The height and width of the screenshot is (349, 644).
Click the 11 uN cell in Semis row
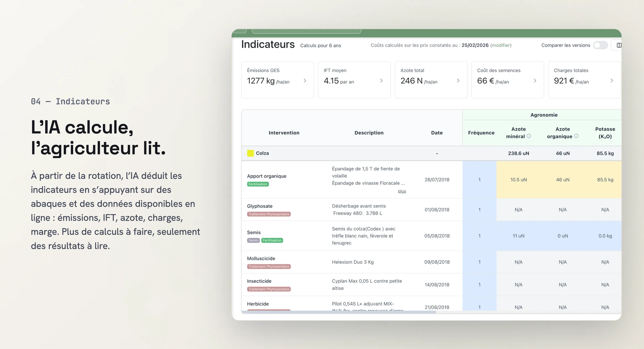tap(519, 236)
